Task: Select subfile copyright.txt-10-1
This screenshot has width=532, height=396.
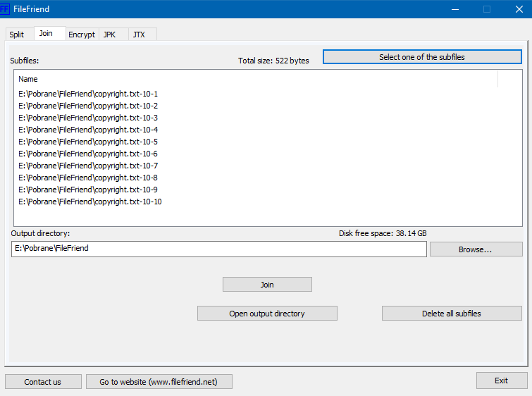Action: click(88, 94)
